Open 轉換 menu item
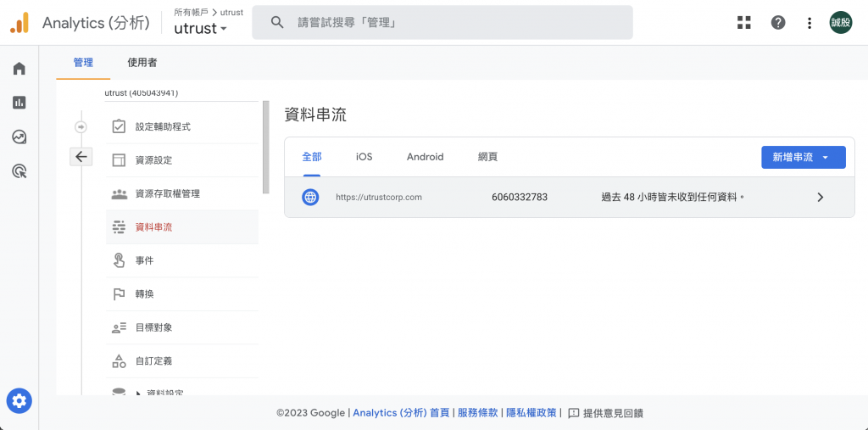Image resolution: width=868 pixels, height=430 pixels. pyautogui.click(x=182, y=294)
